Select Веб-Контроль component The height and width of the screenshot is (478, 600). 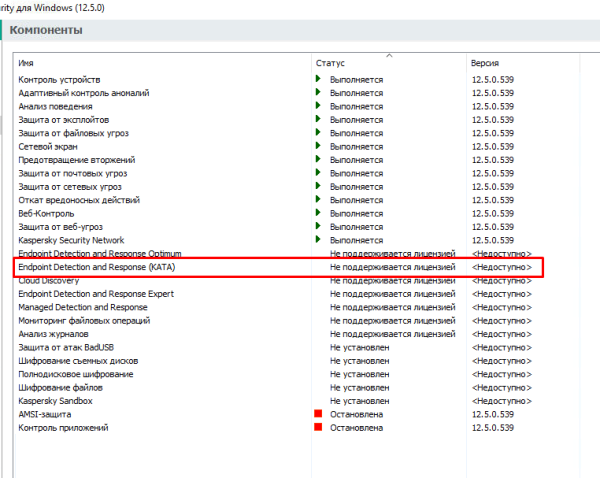[x=46, y=214]
